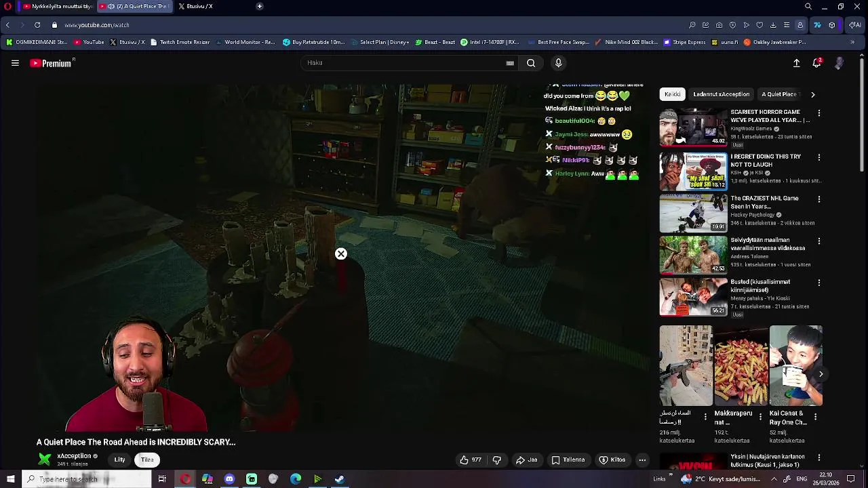Image resolution: width=868 pixels, height=488 pixels.
Task: Select the Kaikki filter chip
Action: [x=673, y=94]
